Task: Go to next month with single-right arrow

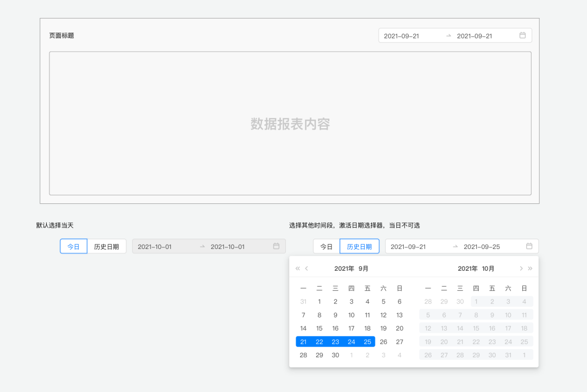Action: pyautogui.click(x=521, y=269)
